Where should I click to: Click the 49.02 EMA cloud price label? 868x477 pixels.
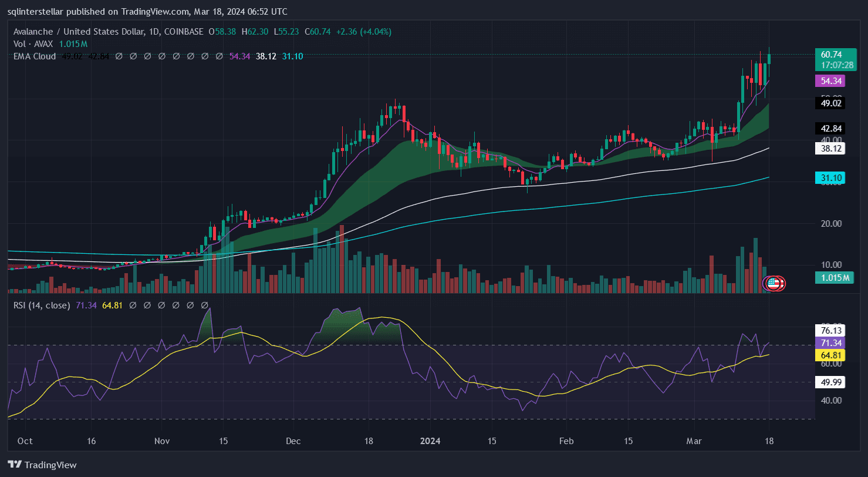[830, 103]
